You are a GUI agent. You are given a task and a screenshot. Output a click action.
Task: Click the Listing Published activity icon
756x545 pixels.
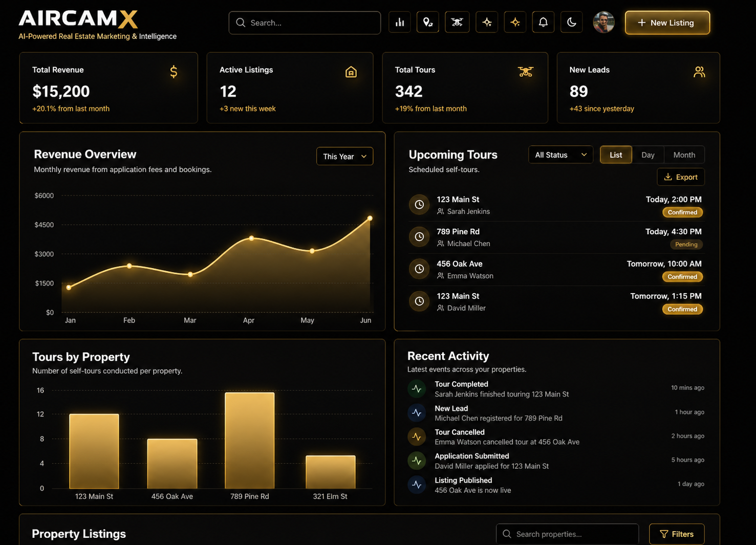point(417,485)
